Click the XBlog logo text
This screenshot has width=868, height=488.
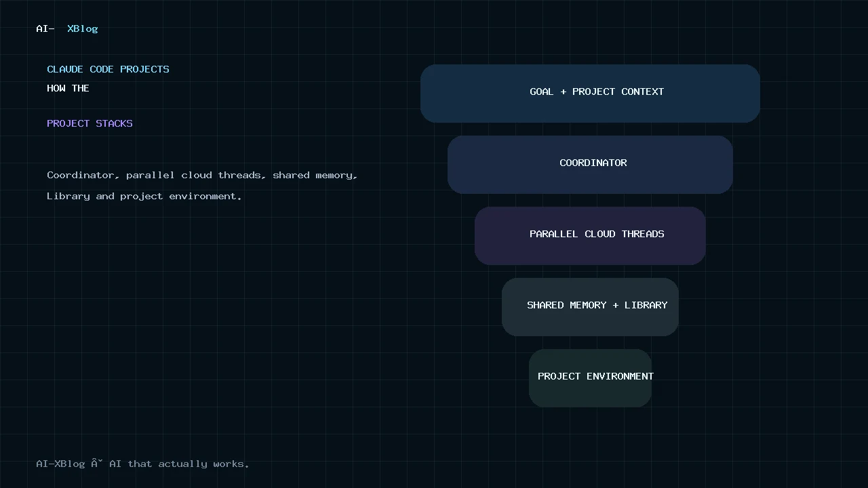pos(83,28)
